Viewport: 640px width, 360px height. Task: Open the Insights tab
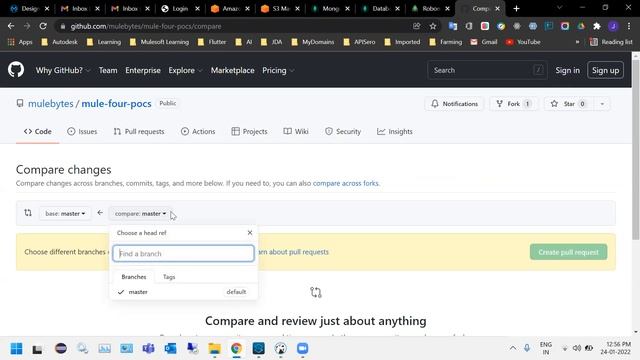[395, 131]
